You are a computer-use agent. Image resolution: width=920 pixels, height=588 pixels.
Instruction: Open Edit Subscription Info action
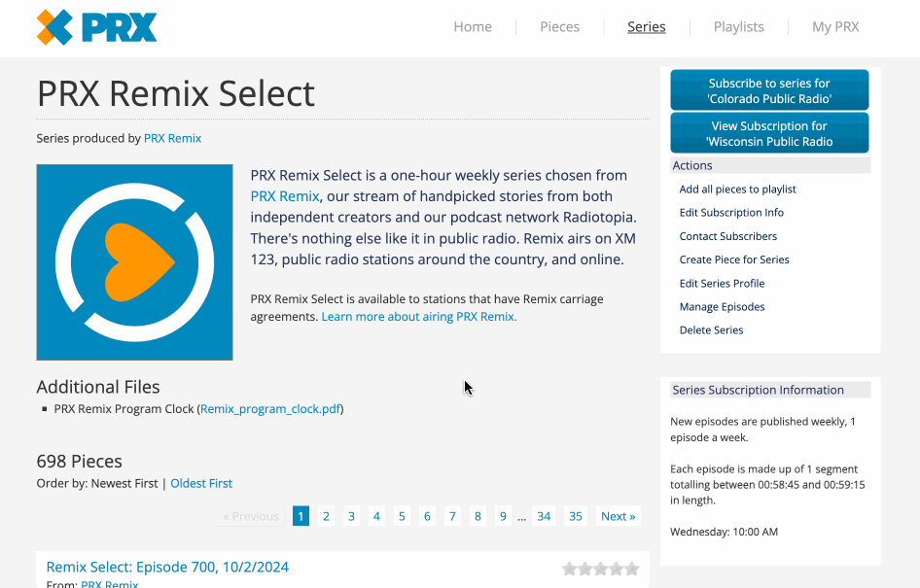731,213
